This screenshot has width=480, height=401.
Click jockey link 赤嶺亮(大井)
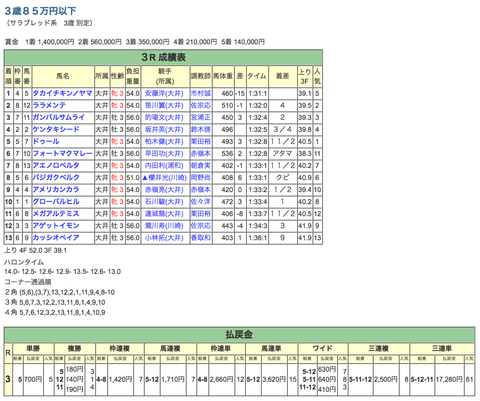click(x=164, y=190)
